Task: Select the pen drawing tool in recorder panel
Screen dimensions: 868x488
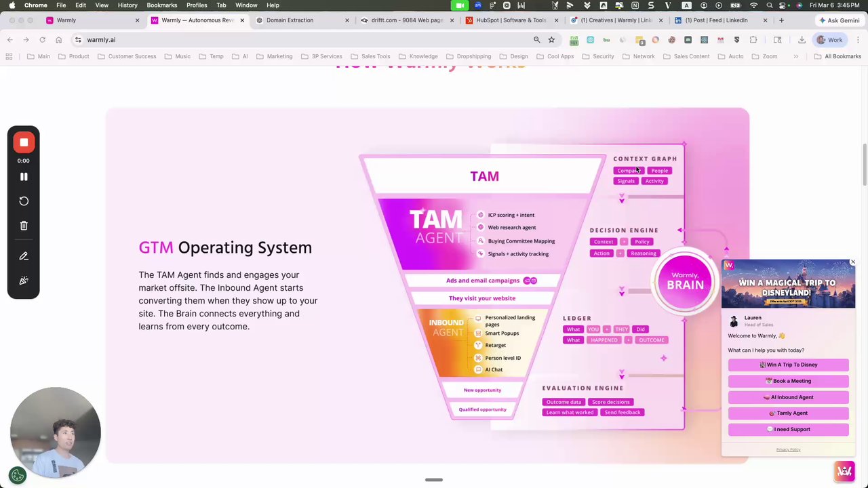Action: click(24, 256)
